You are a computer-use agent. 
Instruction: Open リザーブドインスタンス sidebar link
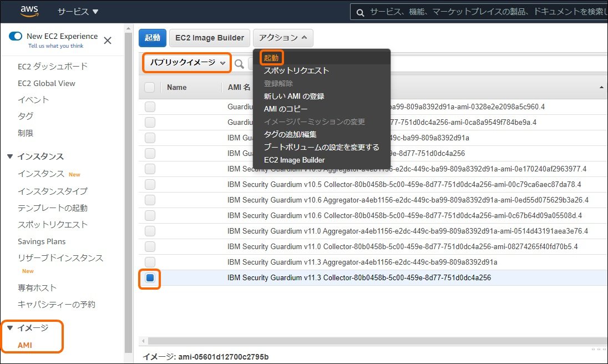click(60, 258)
